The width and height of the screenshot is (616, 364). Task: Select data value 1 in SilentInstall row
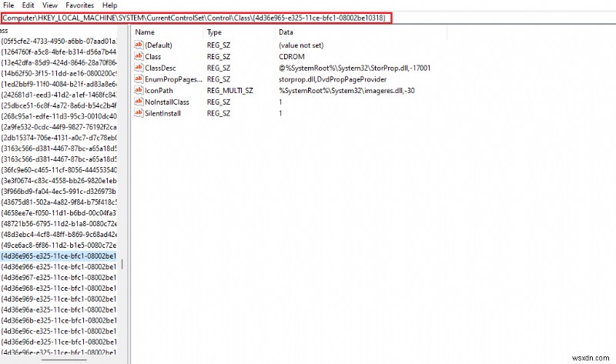280,113
